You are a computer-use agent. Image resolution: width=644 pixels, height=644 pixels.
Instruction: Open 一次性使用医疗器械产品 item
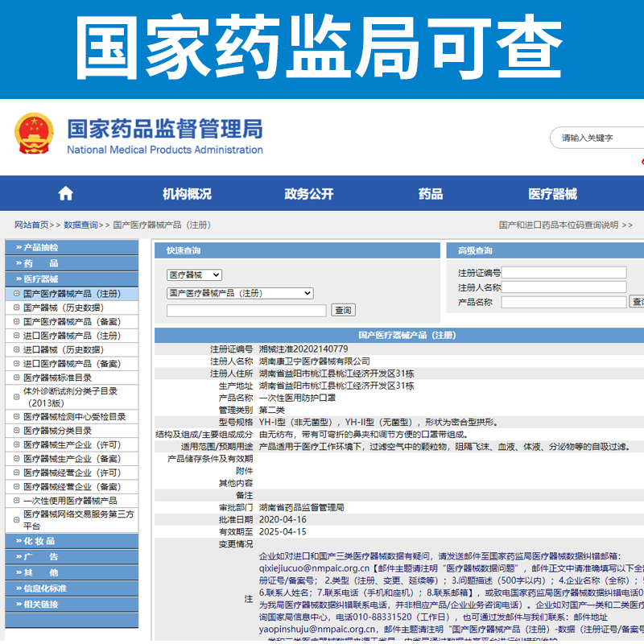click(x=70, y=500)
